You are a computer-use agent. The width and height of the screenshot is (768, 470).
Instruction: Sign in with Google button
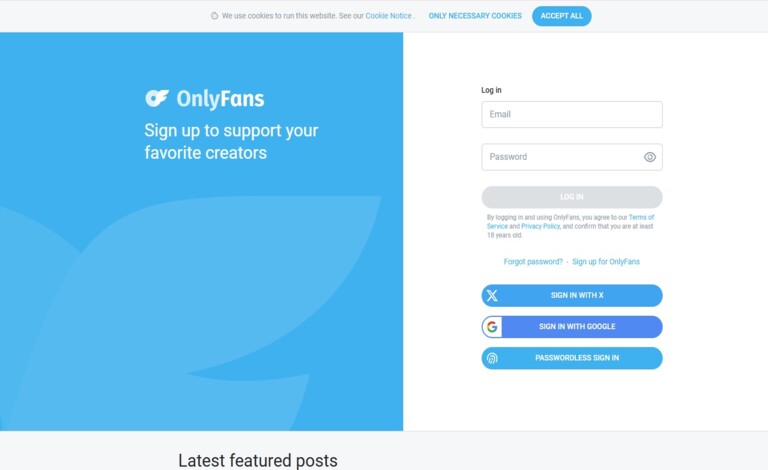(577, 327)
